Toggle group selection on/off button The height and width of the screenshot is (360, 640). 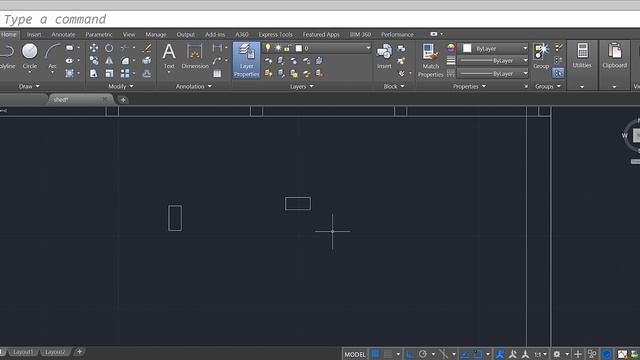click(x=558, y=73)
